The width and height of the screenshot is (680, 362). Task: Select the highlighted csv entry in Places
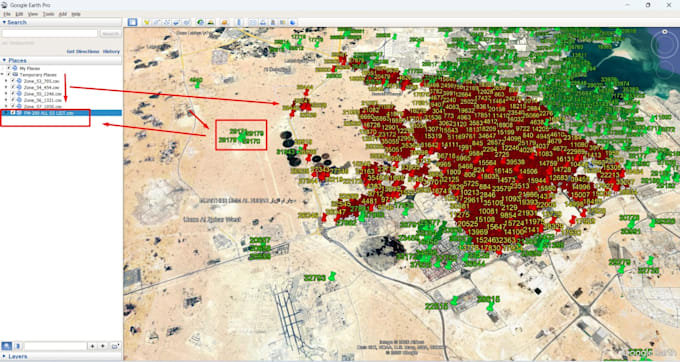point(61,113)
